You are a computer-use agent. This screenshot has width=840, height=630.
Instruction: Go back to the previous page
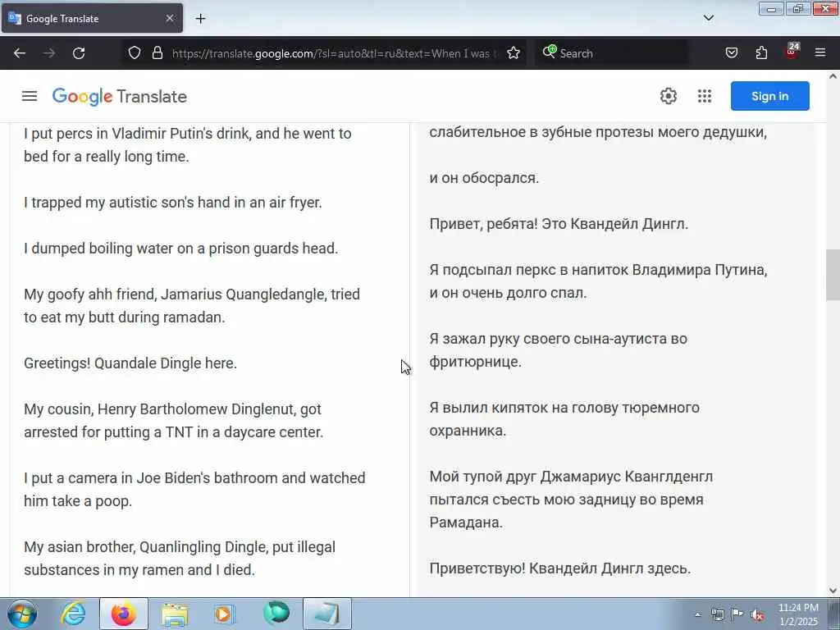click(20, 53)
